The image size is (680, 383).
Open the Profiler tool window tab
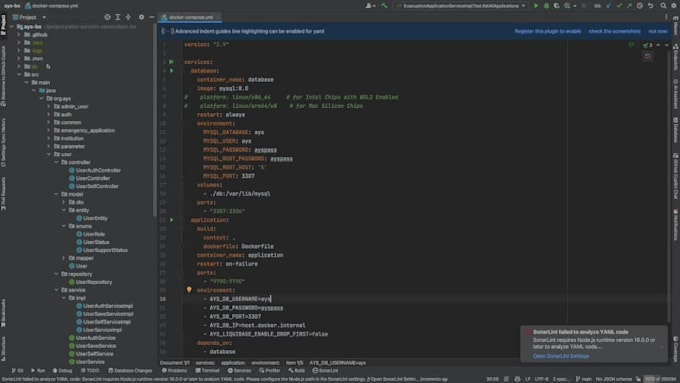tap(270, 370)
